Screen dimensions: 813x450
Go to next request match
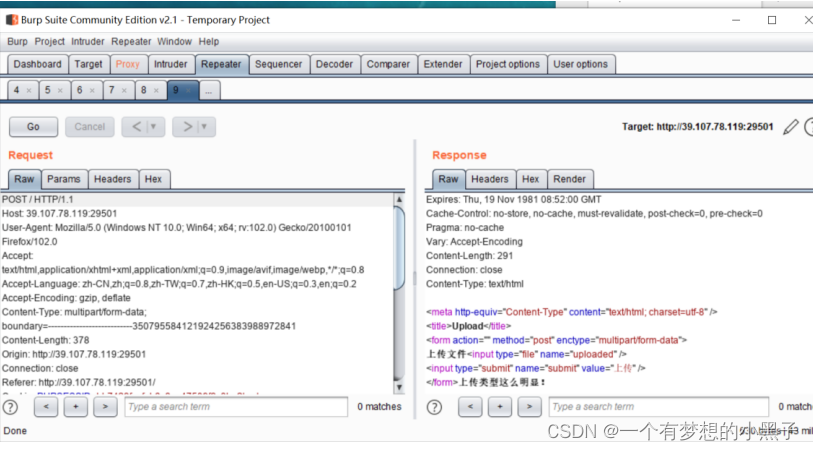tap(105, 407)
